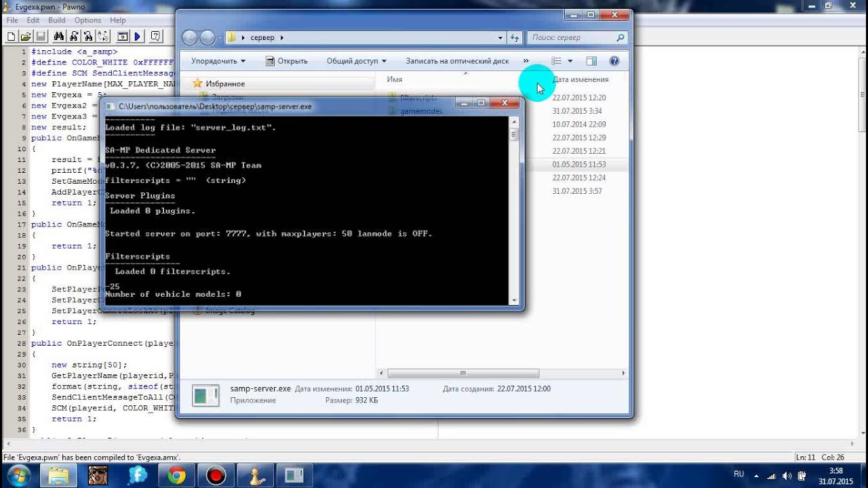This screenshot has width=868, height=488.
Task: Open the Build menu in Pawno
Action: [57, 20]
